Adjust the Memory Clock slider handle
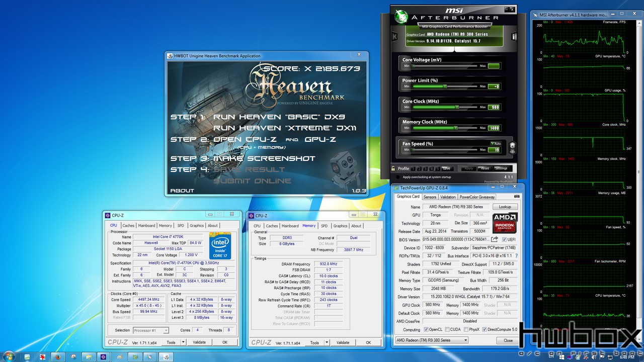The image size is (644, 362). (456, 128)
